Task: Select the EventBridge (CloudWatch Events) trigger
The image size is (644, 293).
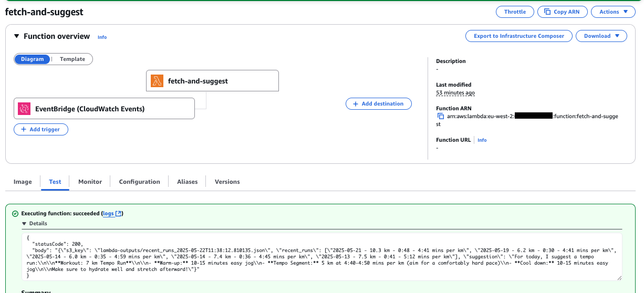Action: click(x=104, y=108)
